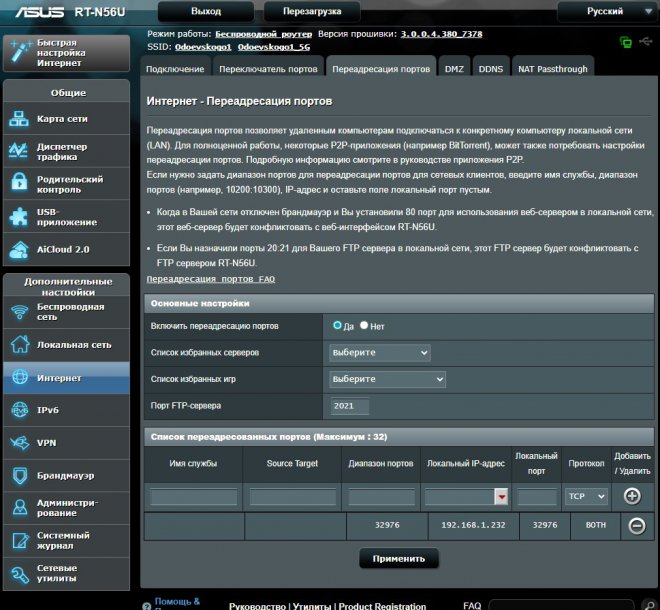Select 'Нет' to disable port forwarding
The height and width of the screenshot is (610, 660).
coord(364,326)
